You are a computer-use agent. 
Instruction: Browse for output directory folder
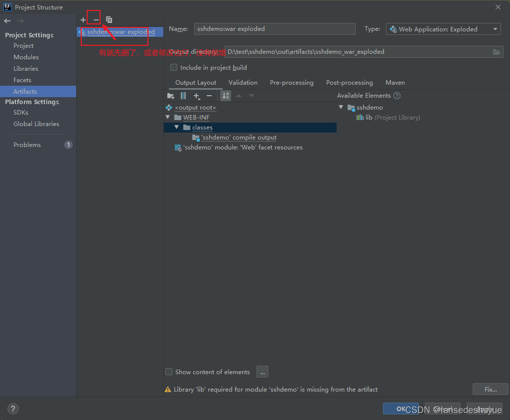(x=497, y=52)
